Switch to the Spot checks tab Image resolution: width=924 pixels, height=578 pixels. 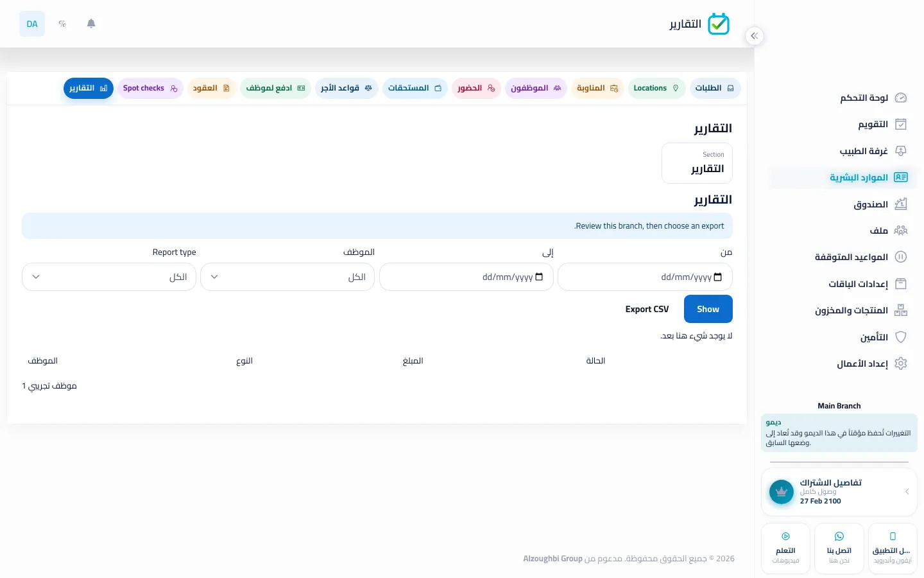[150, 88]
